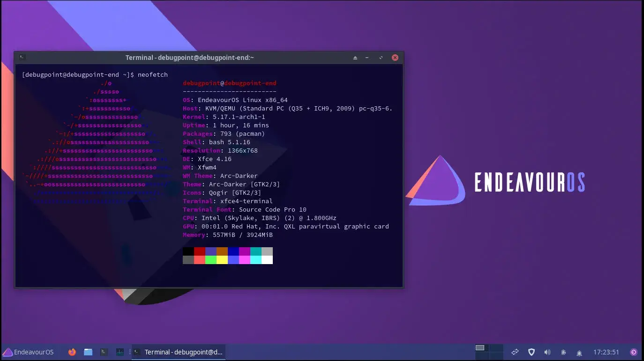Open the terminal window menu icon
Image resolution: width=644 pixels, height=361 pixels.
(22, 58)
